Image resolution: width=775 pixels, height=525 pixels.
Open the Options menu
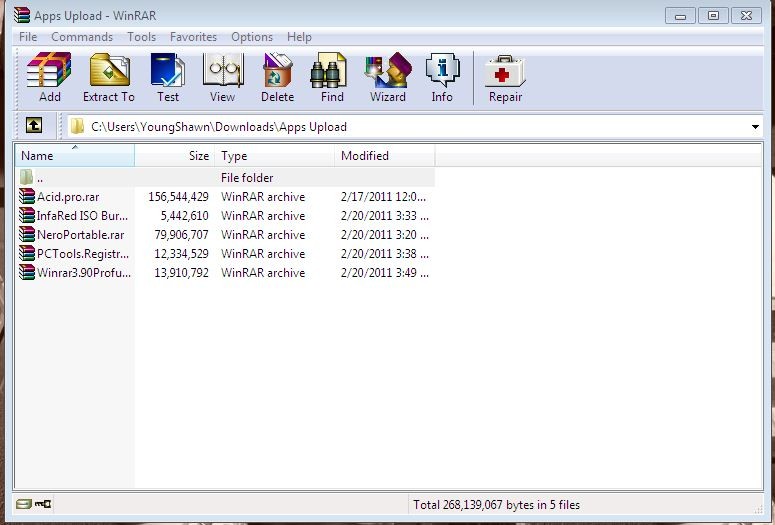[x=252, y=37]
